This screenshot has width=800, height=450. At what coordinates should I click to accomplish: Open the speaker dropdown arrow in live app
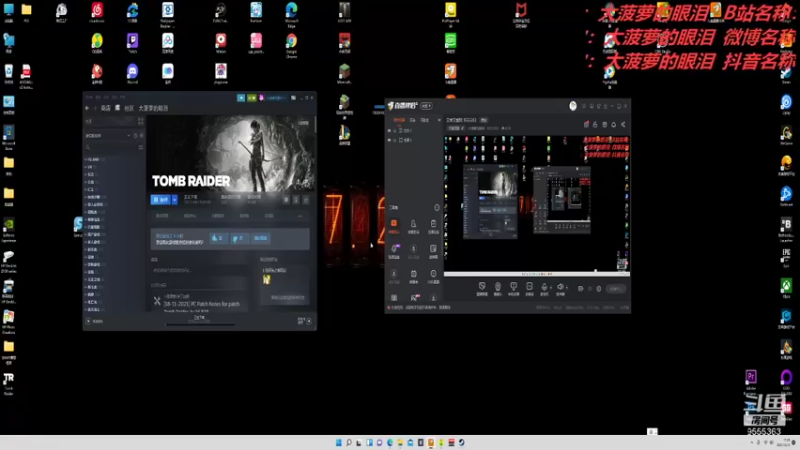(566, 288)
